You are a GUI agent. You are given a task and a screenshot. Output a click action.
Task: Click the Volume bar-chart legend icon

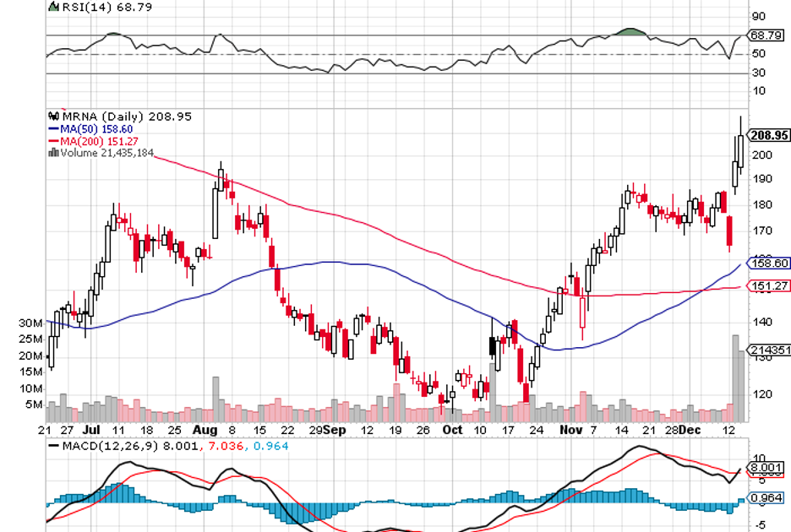pyautogui.click(x=54, y=152)
